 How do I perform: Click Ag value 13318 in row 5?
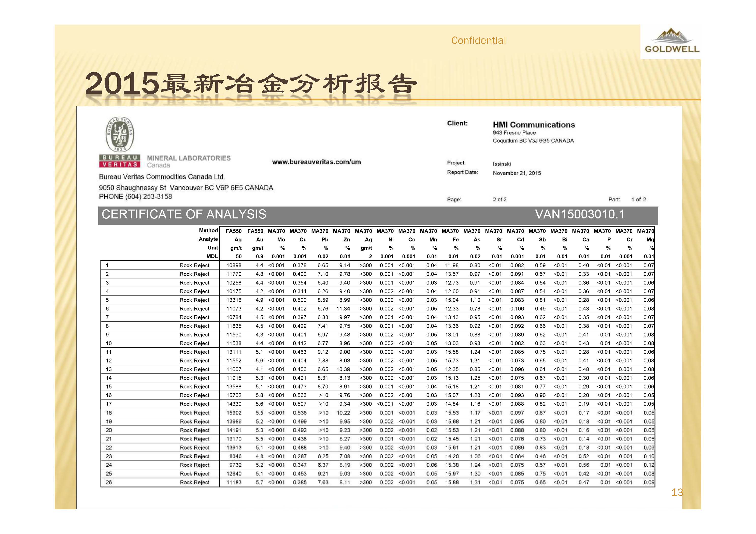pos(234,300)
